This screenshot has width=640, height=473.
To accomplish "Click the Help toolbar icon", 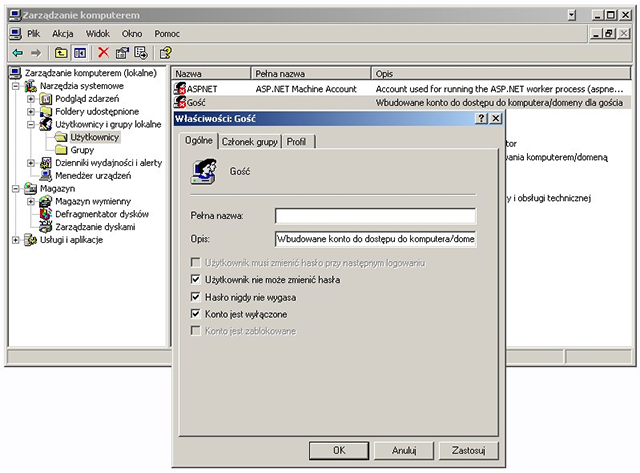I will pos(165,52).
